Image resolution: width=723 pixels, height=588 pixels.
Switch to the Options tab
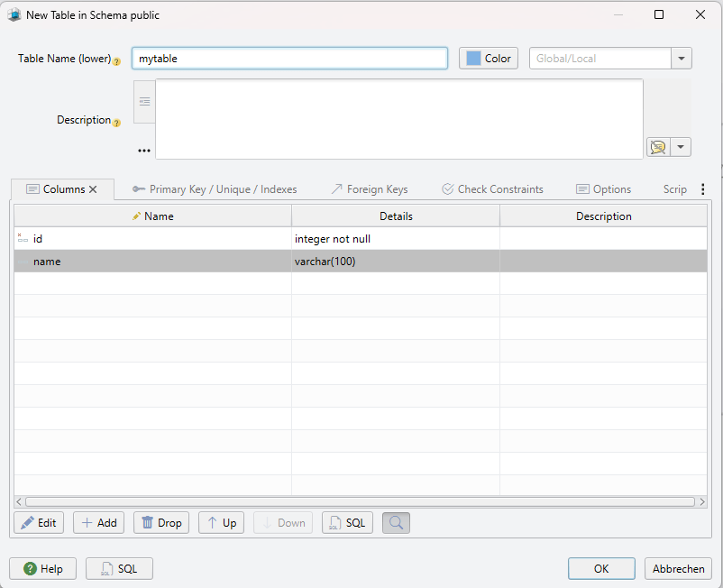point(604,188)
